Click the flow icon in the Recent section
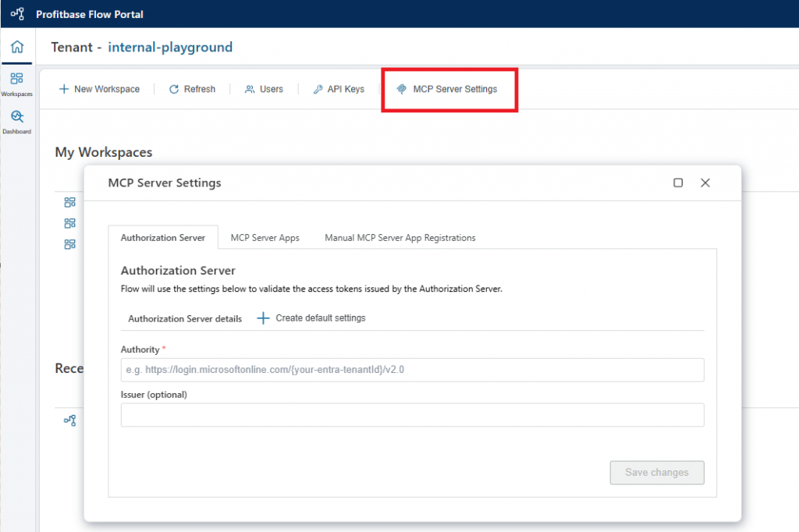Image resolution: width=799 pixels, height=532 pixels. (69, 420)
